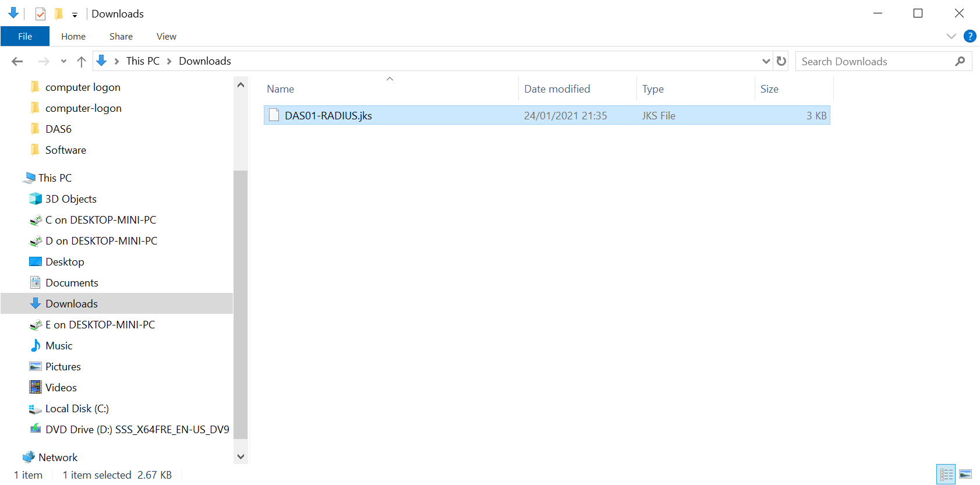Switch to the View ribbon tab
The height and width of the screenshot is (485, 980).
[x=166, y=36]
